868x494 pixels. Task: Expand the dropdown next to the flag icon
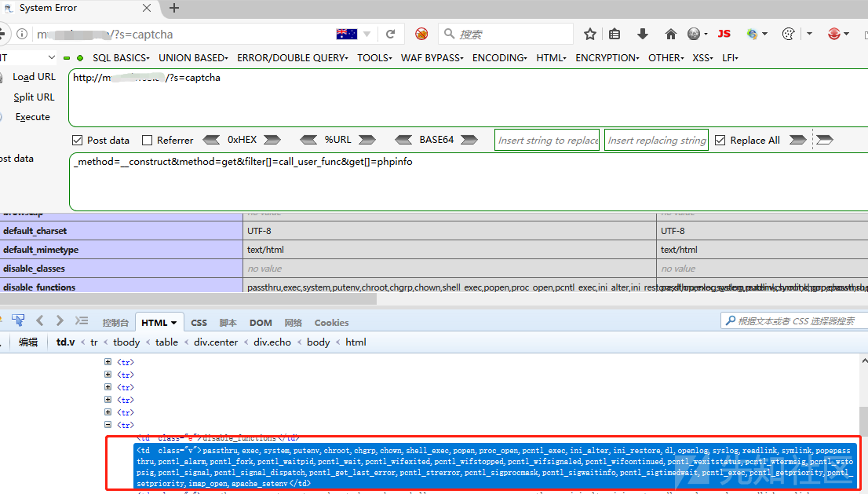coord(367,35)
